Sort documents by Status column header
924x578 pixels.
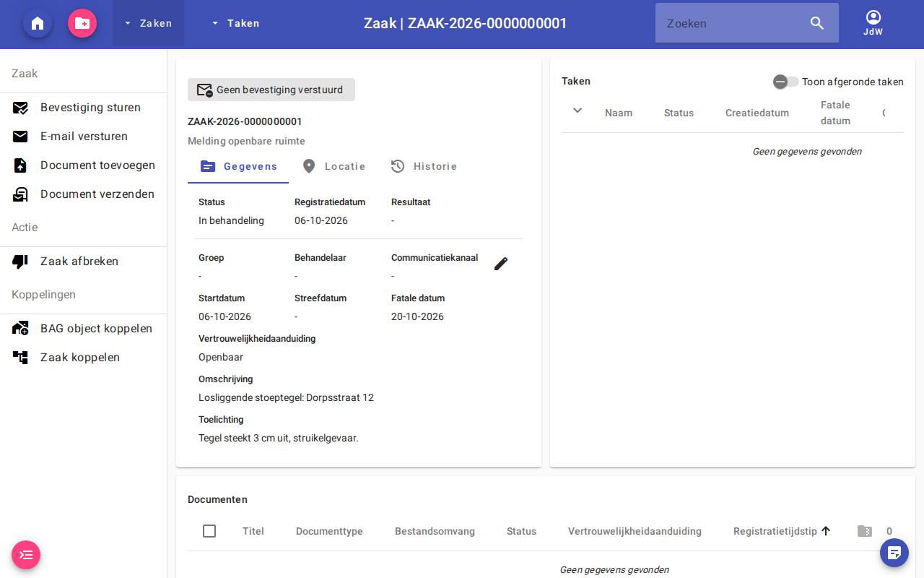521,531
